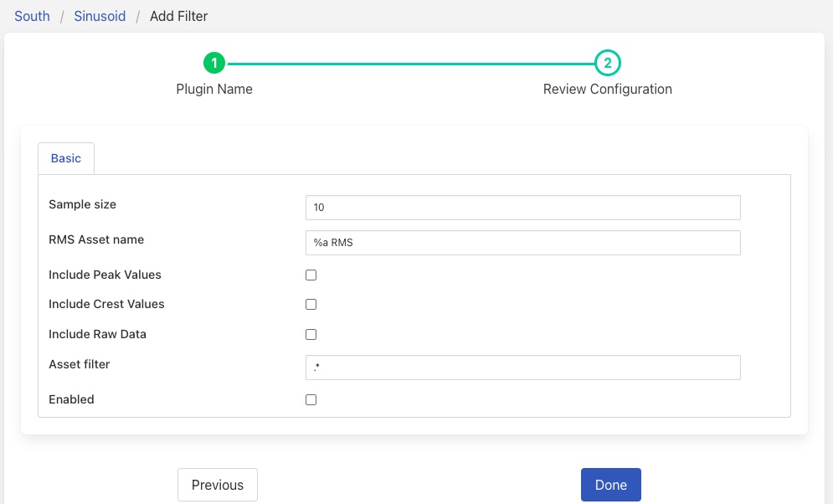Select the Plugin Name step indicator
833x504 pixels.
point(214,62)
